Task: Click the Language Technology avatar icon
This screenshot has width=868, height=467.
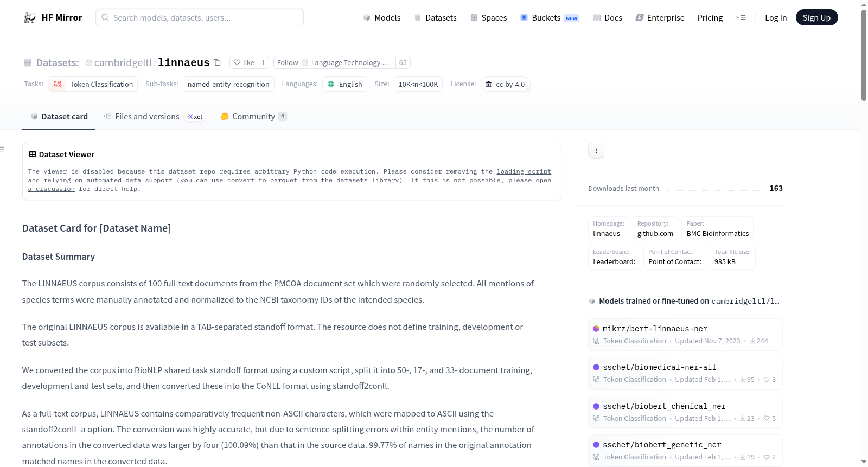Action: [x=305, y=62]
